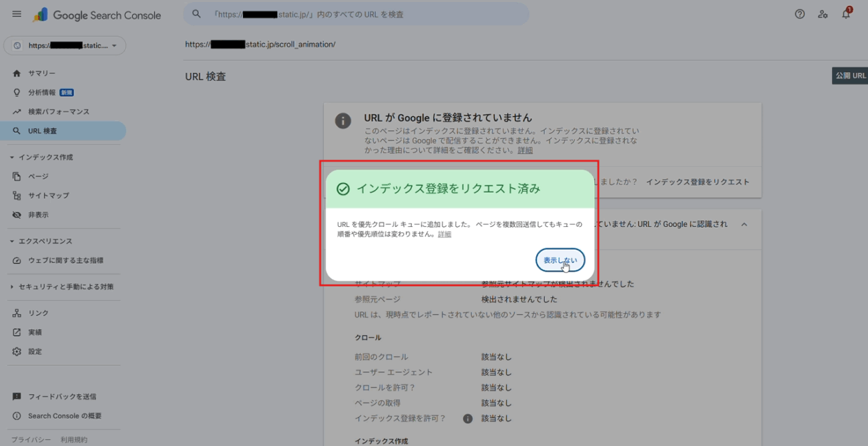Image resolution: width=868 pixels, height=446 pixels.
Task: Click 詳細 link in the dialog
Action: pyautogui.click(x=444, y=235)
